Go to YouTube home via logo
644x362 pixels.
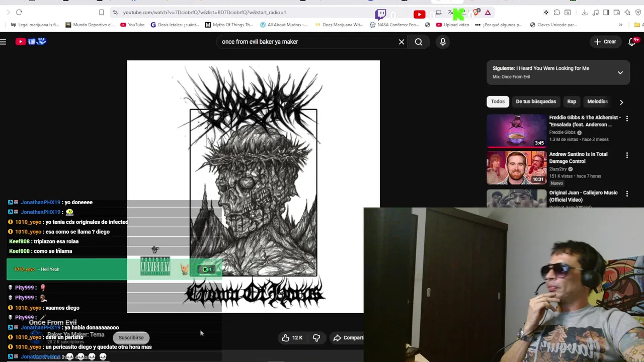pos(31,42)
